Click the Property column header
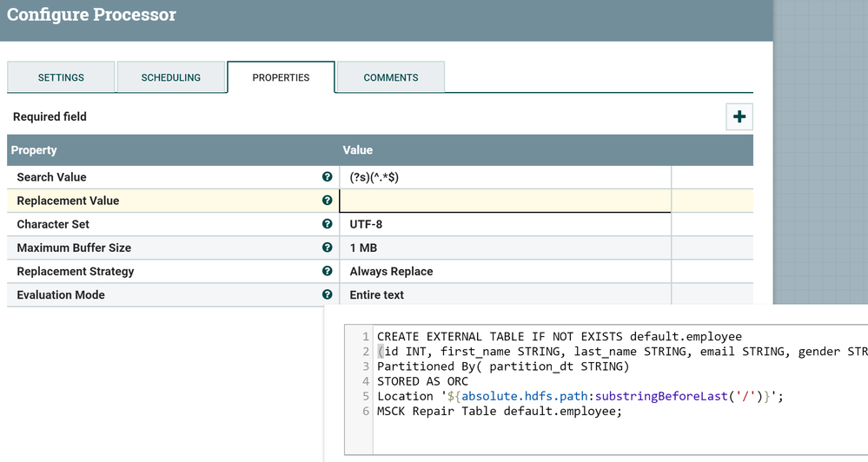Image resolution: width=868 pixels, height=462 pixels. pos(35,150)
